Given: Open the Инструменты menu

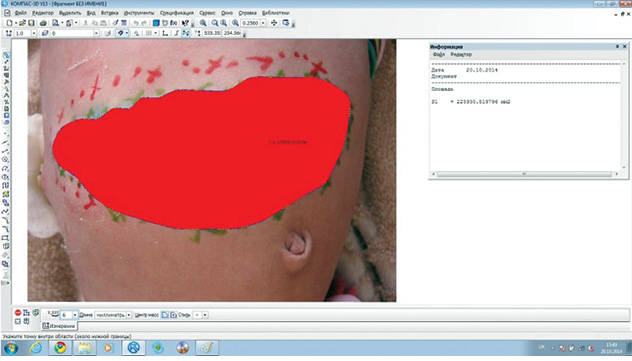Looking at the screenshot, I should (x=139, y=13).
